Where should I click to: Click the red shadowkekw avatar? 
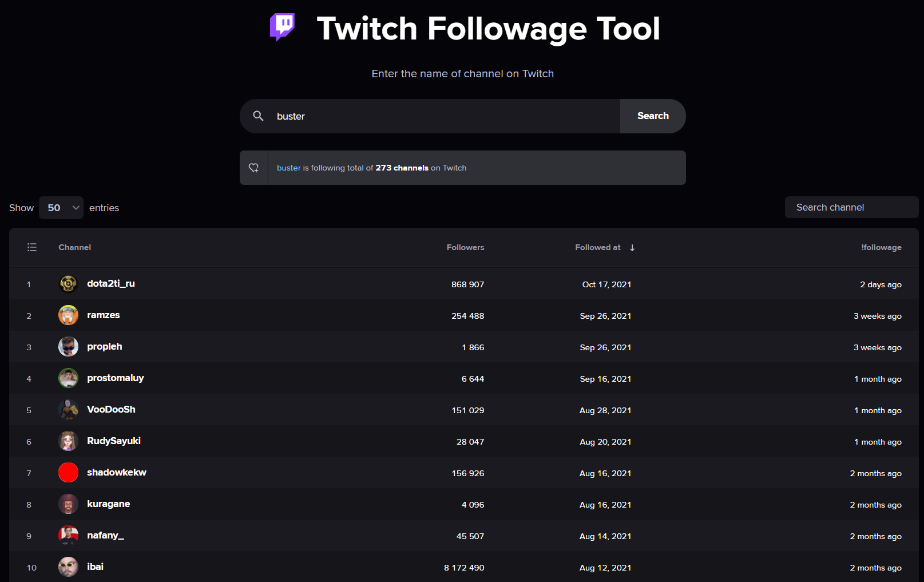pos(68,473)
